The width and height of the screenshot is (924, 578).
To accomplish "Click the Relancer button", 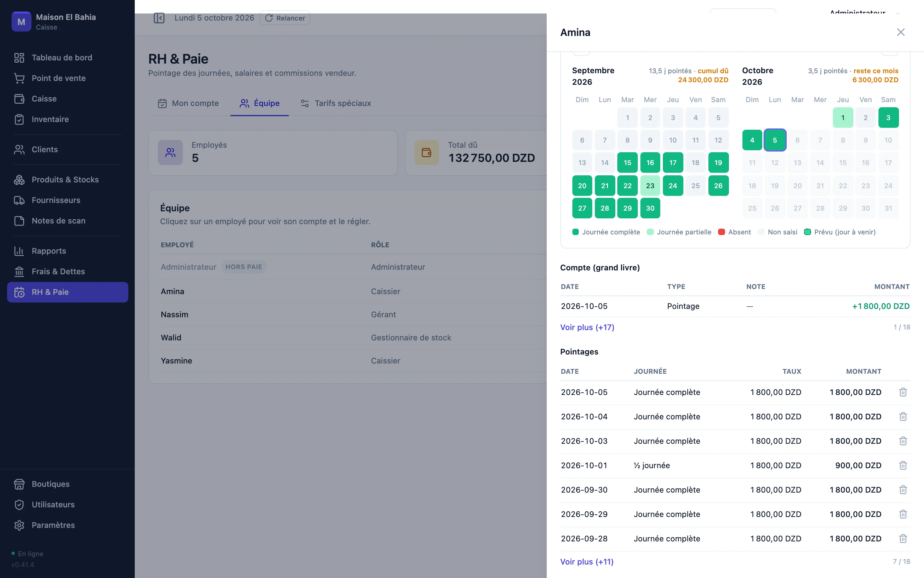I will (285, 18).
